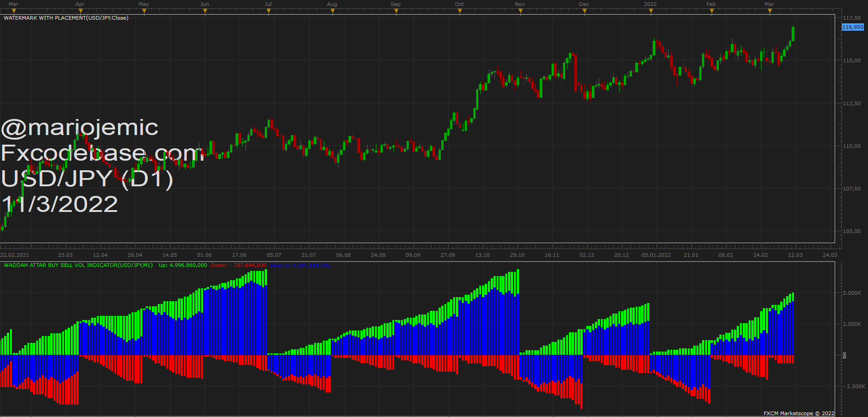The width and height of the screenshot is (868, 417).
Task: Click the 05.01.2022 date label
Action: click(656, 255)
